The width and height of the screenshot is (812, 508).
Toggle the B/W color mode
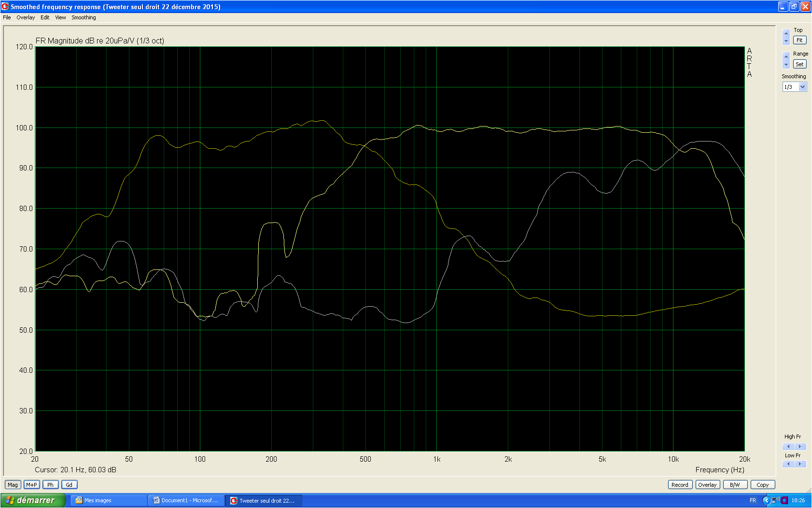pos(735,485)
